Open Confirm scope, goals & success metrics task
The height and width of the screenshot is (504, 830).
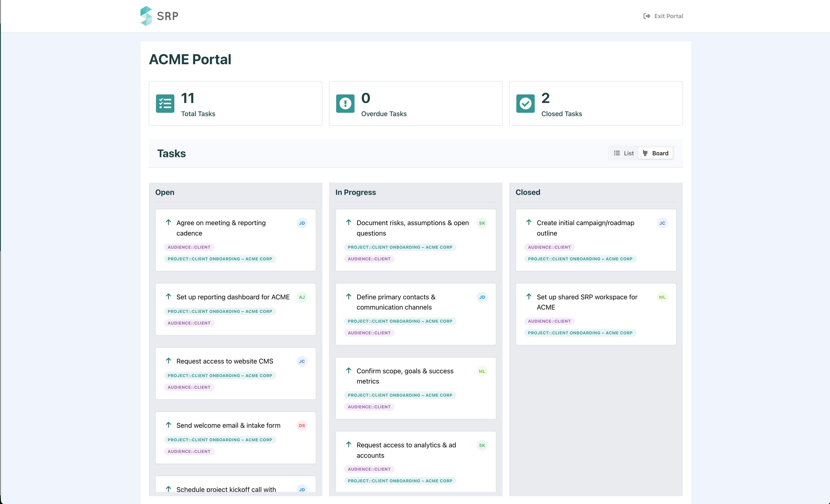[x=405, y=376]
